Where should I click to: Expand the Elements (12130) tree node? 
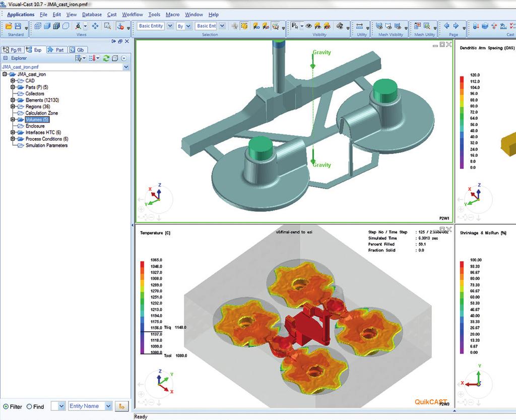13,100
